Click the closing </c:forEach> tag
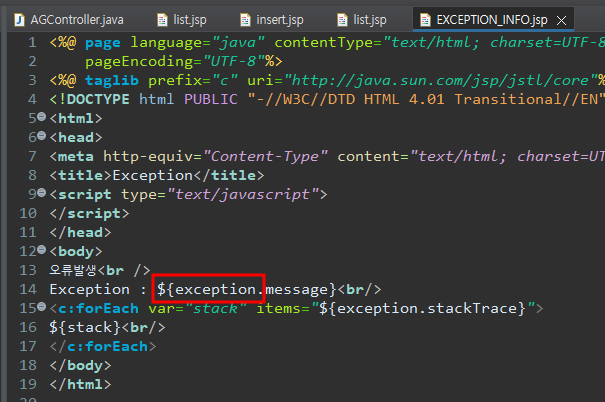The image size is (605, 402). tap(103, 346)
